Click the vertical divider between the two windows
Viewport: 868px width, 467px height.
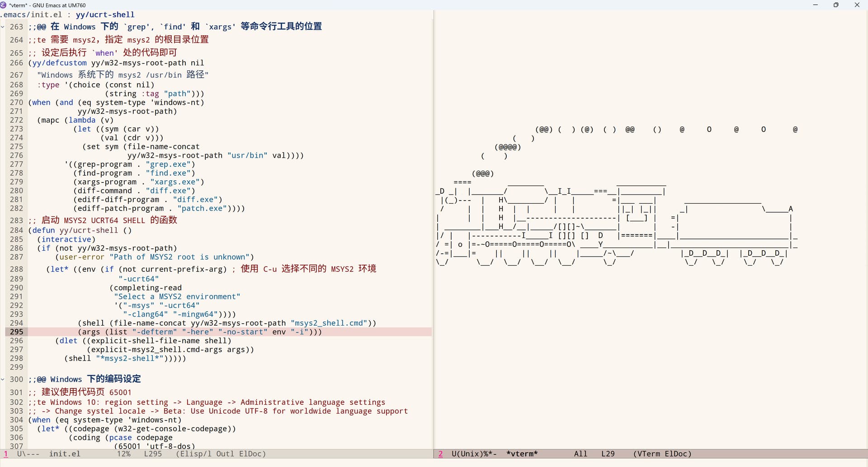[x=434, y=226]
